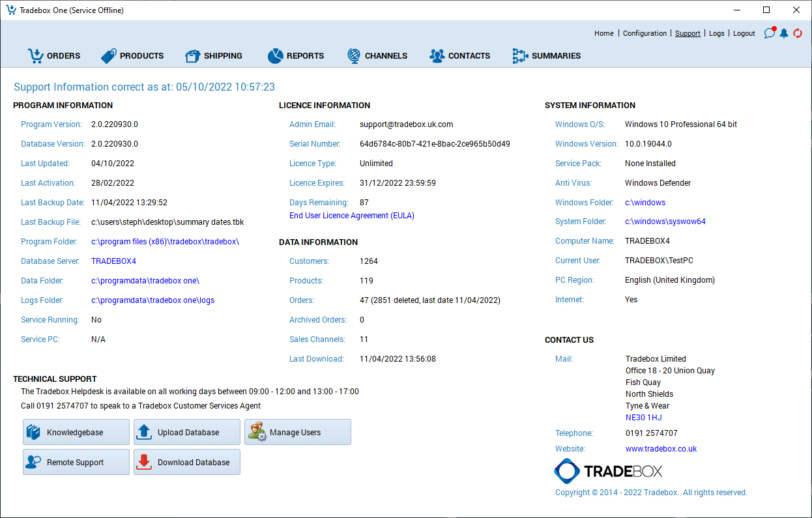The width and height of the screenshot is (812, 518).
Task: Click the Remote Support button
Action: [x=76, y=462]
